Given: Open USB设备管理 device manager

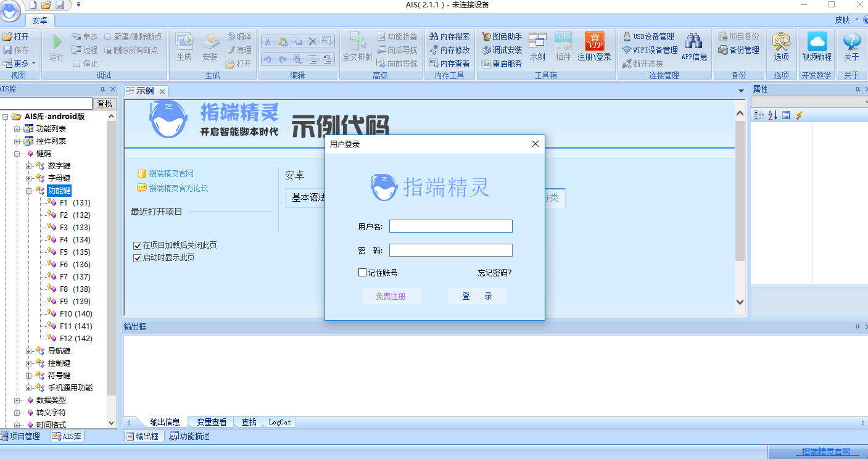Looking at the screenshot, I should coord(649,36).
